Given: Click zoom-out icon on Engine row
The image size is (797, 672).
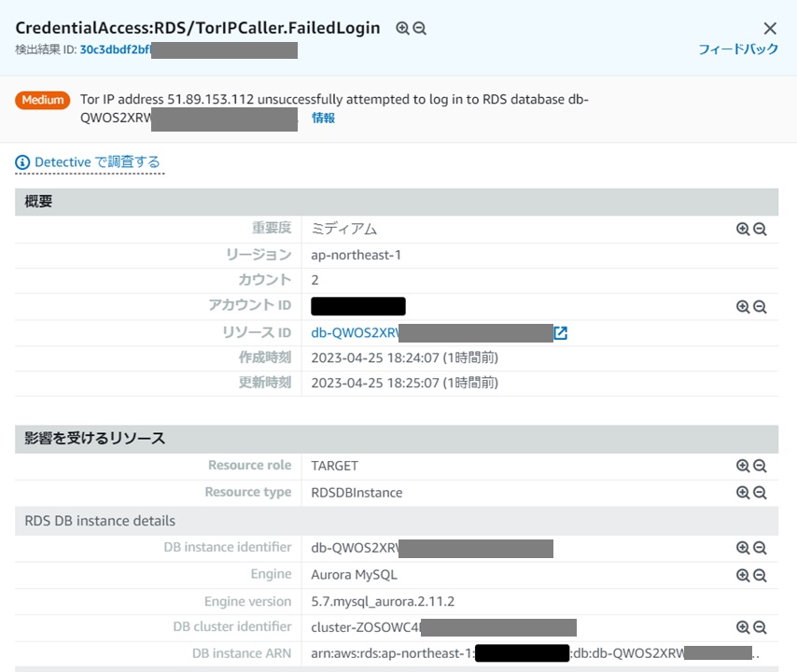Looking at the screenshot, I should 760,576.
